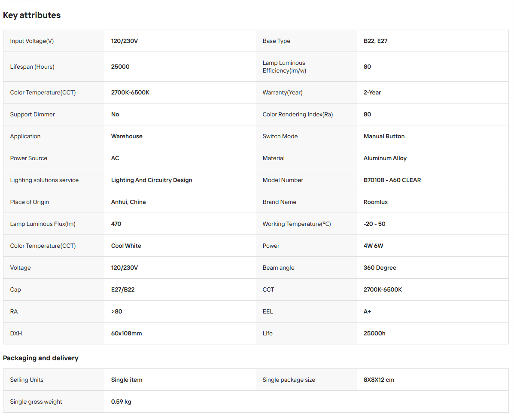The height and width of the screenshot is (420, 514).
Task: Select model number B70108 - A60 CLEAR
Action: tap(392, 180)
